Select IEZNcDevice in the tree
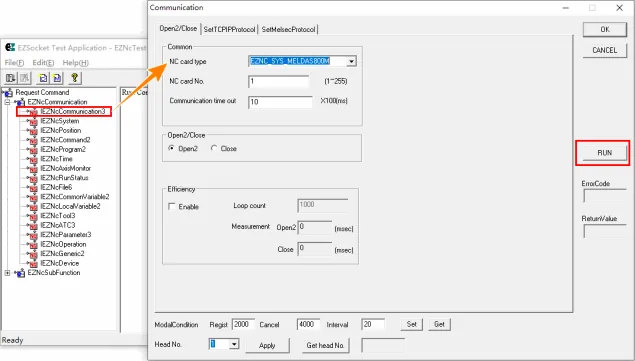 (x=60, y=263)
